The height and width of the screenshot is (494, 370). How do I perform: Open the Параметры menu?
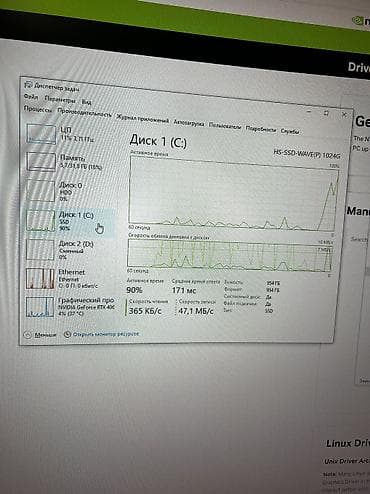(60, 99)
